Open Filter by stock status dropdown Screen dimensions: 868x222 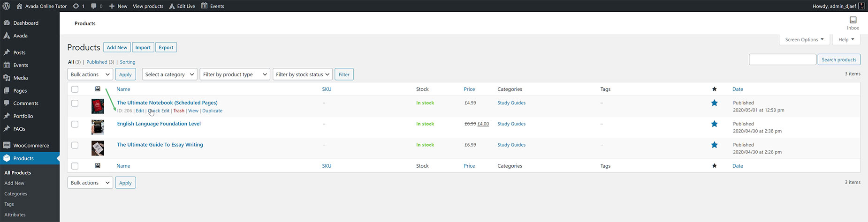pyautogui.click(x=303, y=74)
